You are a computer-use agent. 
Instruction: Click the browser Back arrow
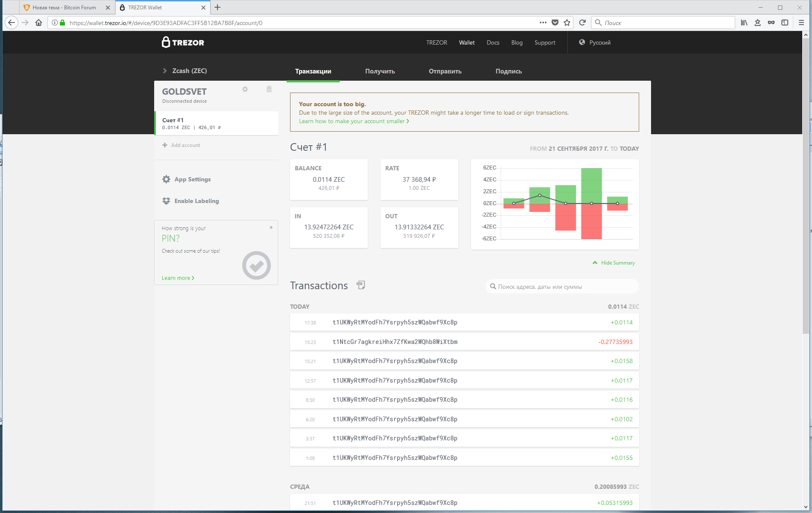point(11,23)
